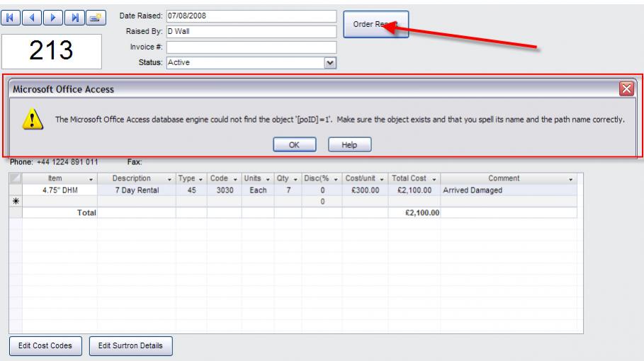Image resolution: width=644 pixels, height=361 pixels.
Task: Click the Disc cell in the new row
Action: (x=322, y=202)
